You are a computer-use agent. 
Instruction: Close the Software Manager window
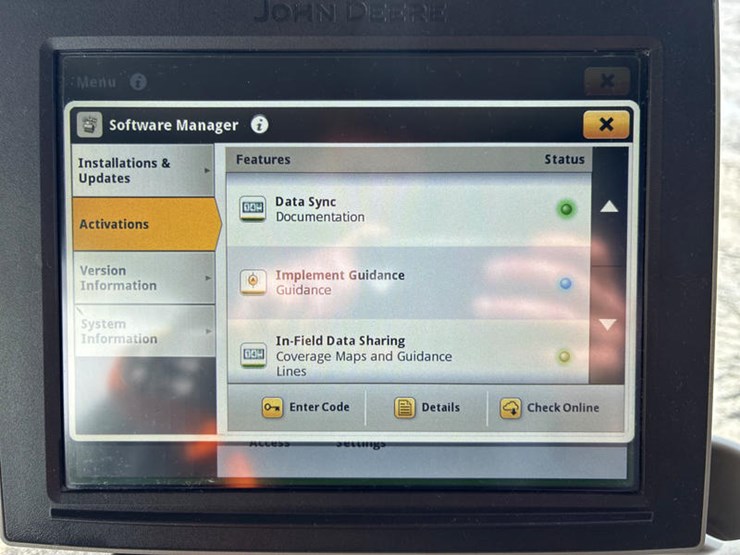coord(606,125)
